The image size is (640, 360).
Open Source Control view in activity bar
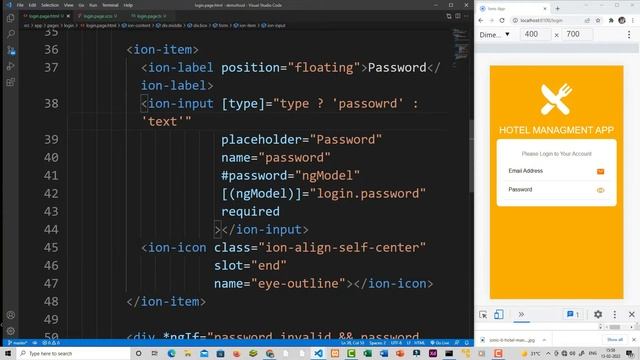coord(11,50)
